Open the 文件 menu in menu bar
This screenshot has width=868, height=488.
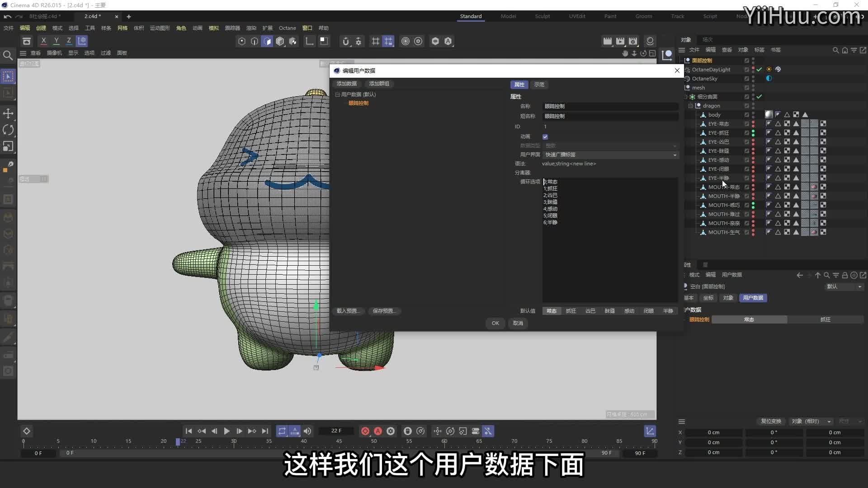point(9,28)
